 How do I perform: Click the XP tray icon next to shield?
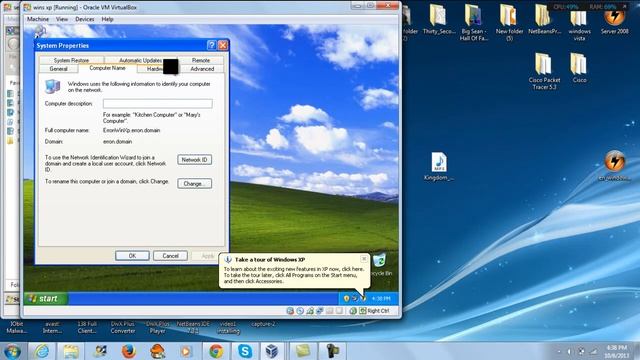(x=355, y=298)
